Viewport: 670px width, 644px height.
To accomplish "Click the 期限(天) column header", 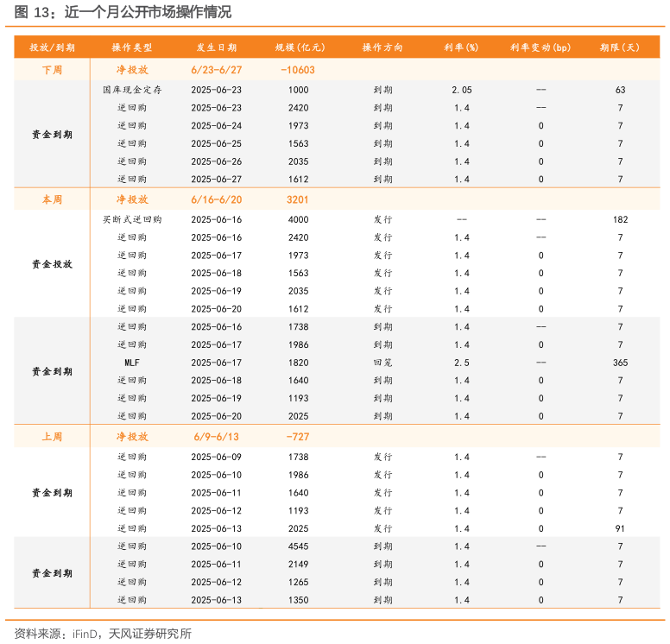I will [620, 48].
